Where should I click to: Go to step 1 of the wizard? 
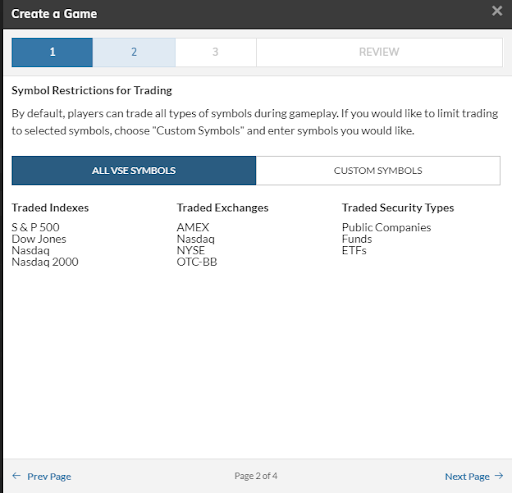click(x=52, y=52)
